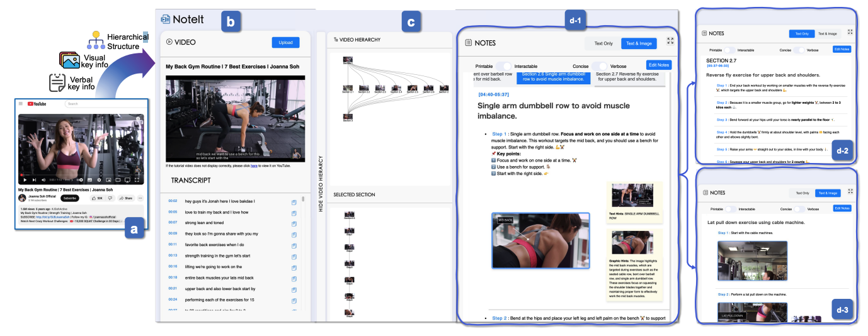868x336 pixels.
Task: Jump to transcript timestamp 00:02
Action: click(173, 201)
